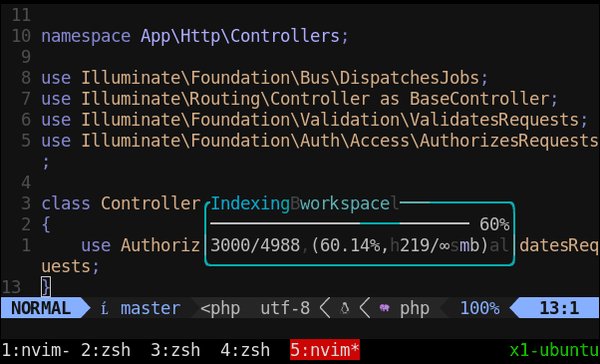Click the 100% file position indicator
The width and height of the screenshot is (600, 364).
click(479, 308)
